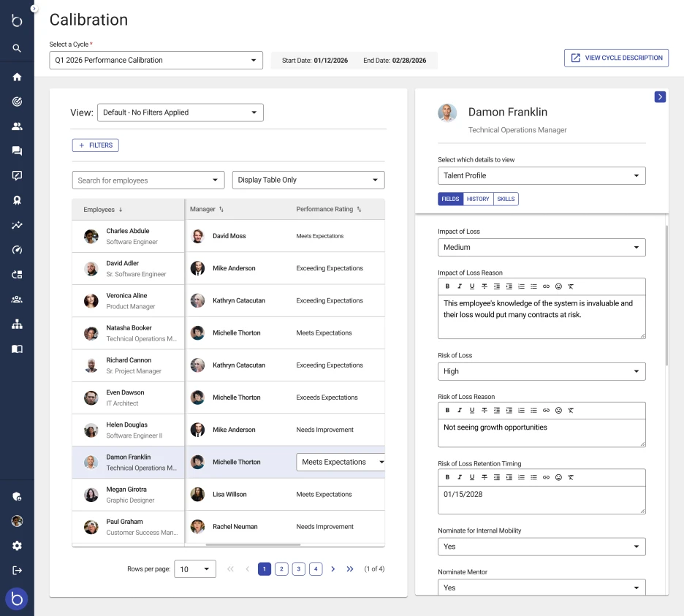Go to page 3 of the employee table
This screenshot has height=616, width=684.
[299, 569]
